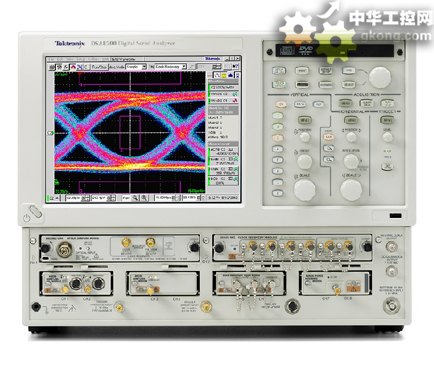The image size is (434, 386).
Task: Push the PRINT button on the front panel
Action: (302, 71)
